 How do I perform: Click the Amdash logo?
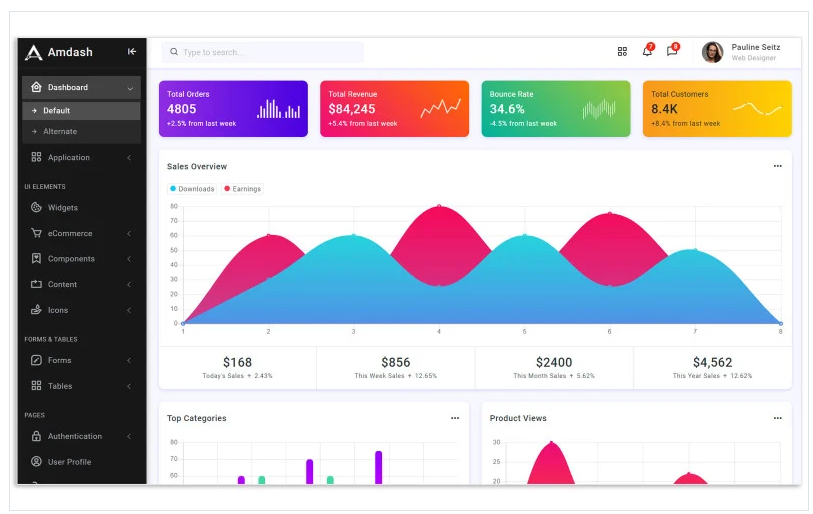[x=59, y=52]
